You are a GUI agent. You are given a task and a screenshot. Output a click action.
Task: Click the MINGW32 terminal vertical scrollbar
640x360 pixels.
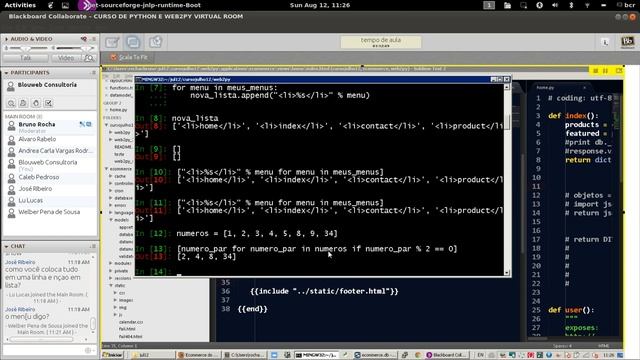[x=507, y=179]
